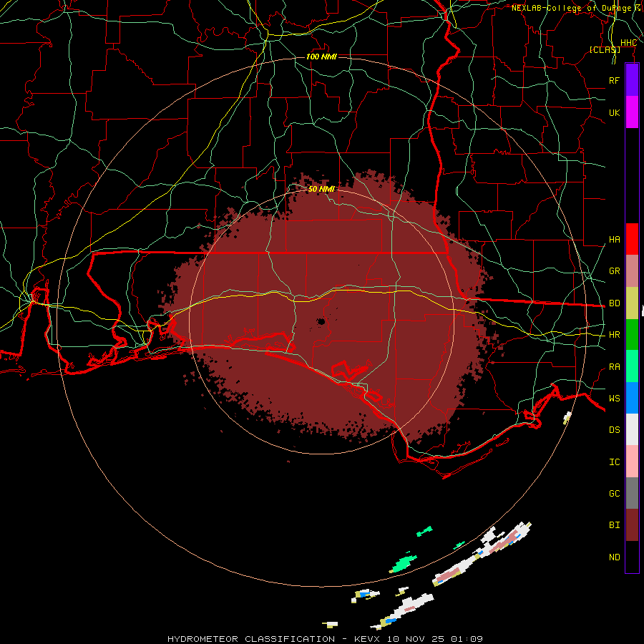Screen dimensions: 644x644
Task: Click the 100 NMI range ring label
Action: pyautogui.click(x=321, y=57)
